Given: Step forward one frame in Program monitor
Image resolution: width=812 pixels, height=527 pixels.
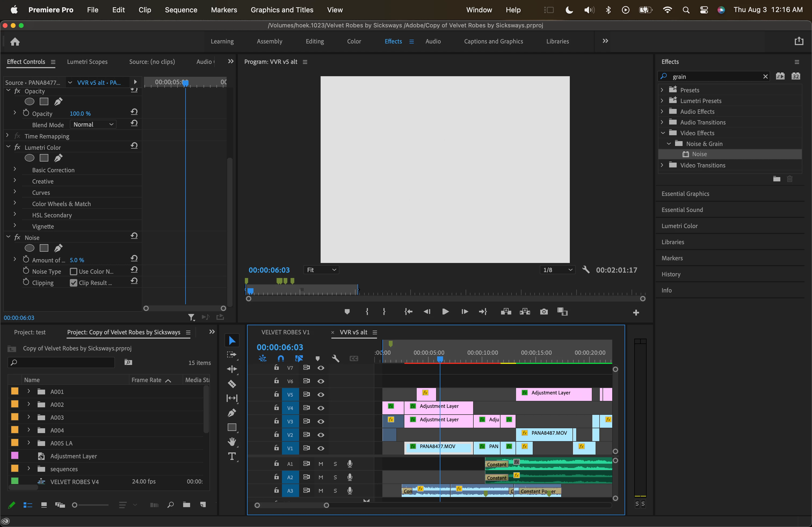Looking at the screenshot, I should click(464, 312).
